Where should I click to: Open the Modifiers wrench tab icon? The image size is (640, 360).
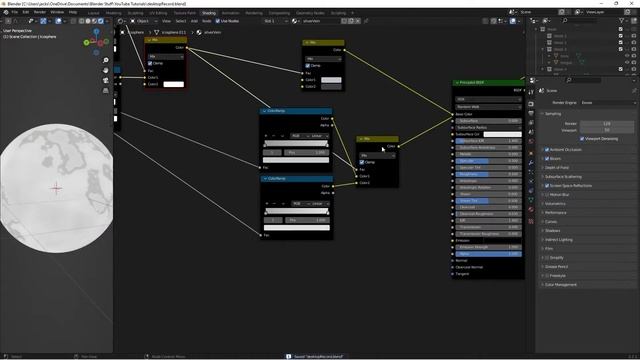531,163
